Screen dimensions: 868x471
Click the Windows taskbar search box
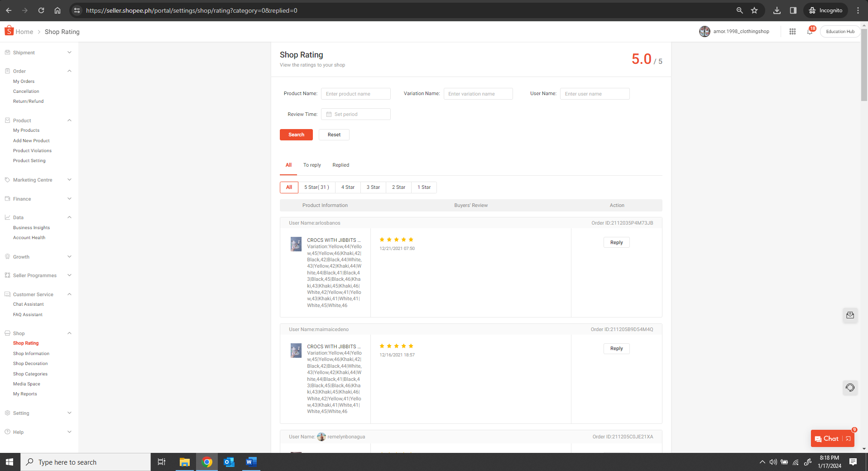coord(85,462)
